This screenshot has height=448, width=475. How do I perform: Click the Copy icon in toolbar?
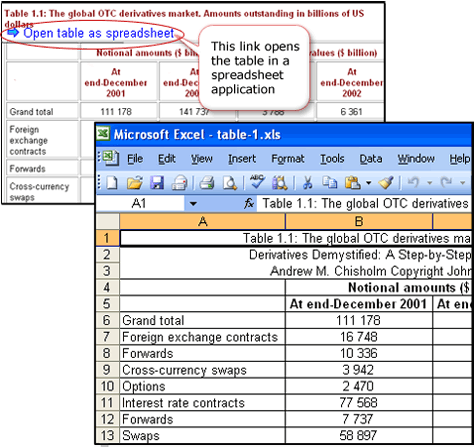pos(330,183)
